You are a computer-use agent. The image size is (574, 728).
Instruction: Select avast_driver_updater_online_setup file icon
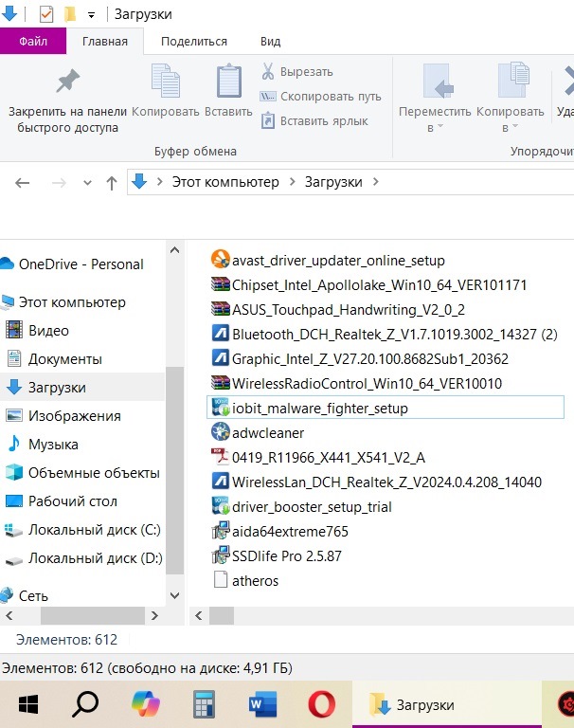pos(221,260)
